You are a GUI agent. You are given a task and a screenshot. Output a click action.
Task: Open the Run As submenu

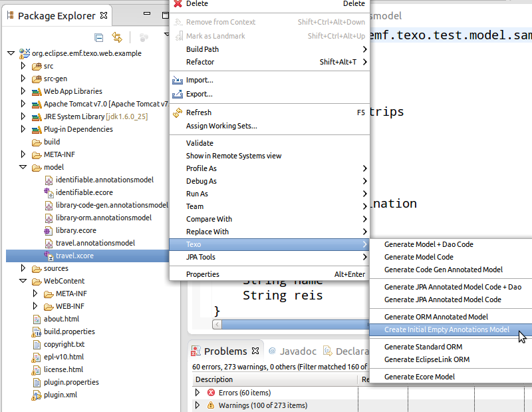click(269, 194)
